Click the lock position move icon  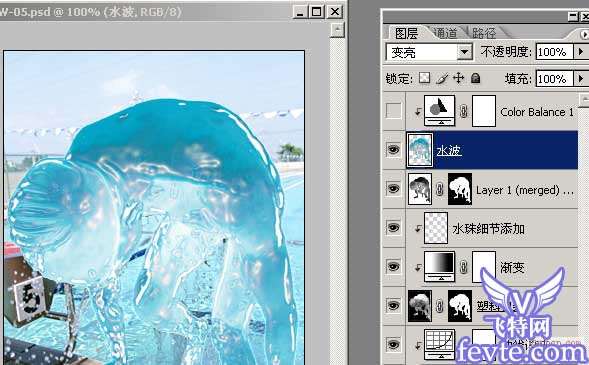(x=459, y=78)
